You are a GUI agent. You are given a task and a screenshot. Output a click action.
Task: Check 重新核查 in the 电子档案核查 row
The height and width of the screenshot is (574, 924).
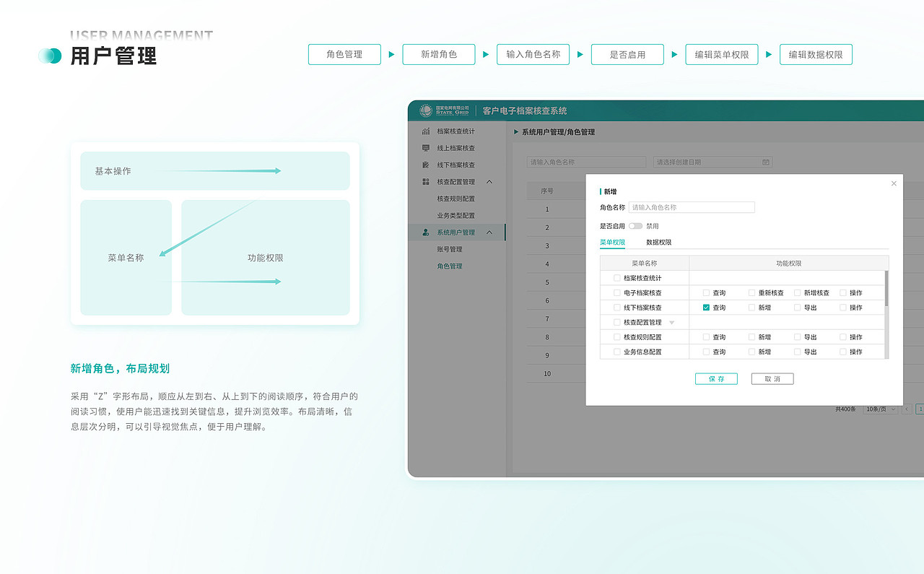click(x=751, y=293)
